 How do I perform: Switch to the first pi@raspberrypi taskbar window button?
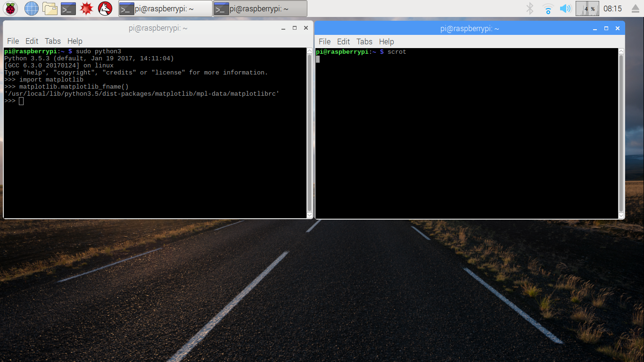[x=165, y=8]
